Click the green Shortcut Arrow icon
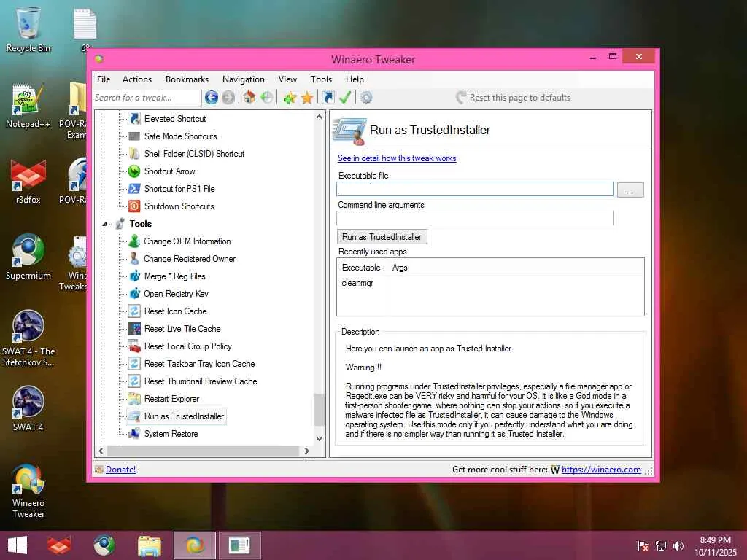The width and height of the screenshot is (747, 560). coord(134,171)
